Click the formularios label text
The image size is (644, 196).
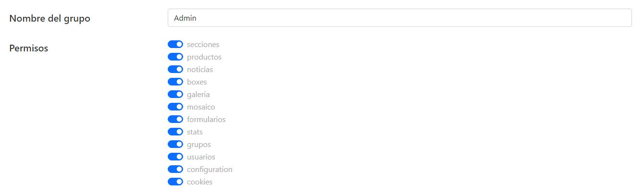tap(206, 119)
